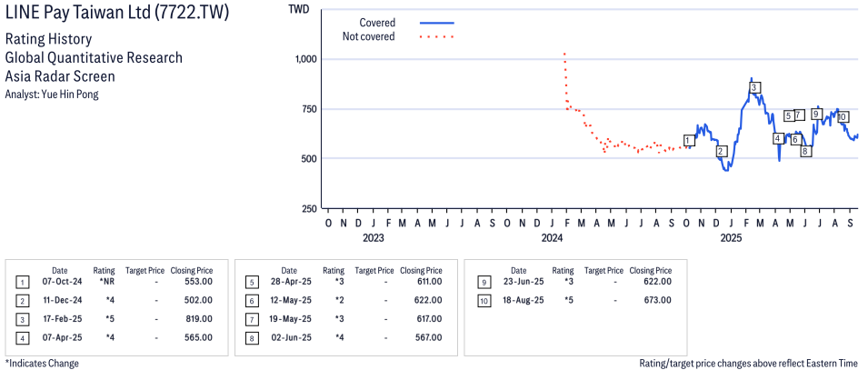Click the Eastern Time footnote

click(x=750, y=364)
